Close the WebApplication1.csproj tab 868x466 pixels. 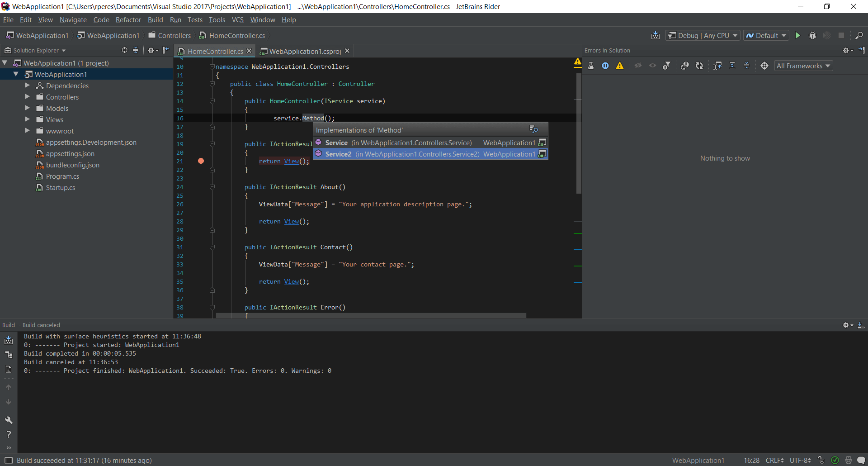point(347,51)
